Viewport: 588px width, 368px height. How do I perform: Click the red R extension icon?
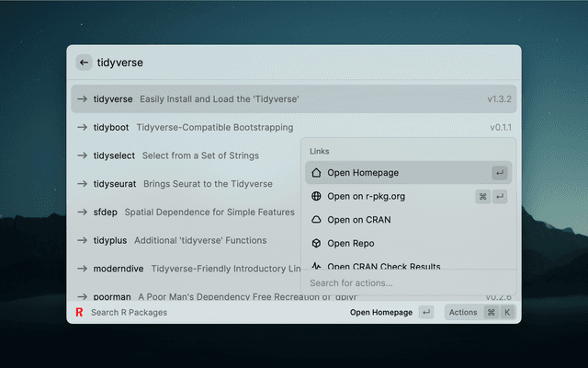pyautogui.click(x=80, y=313)
